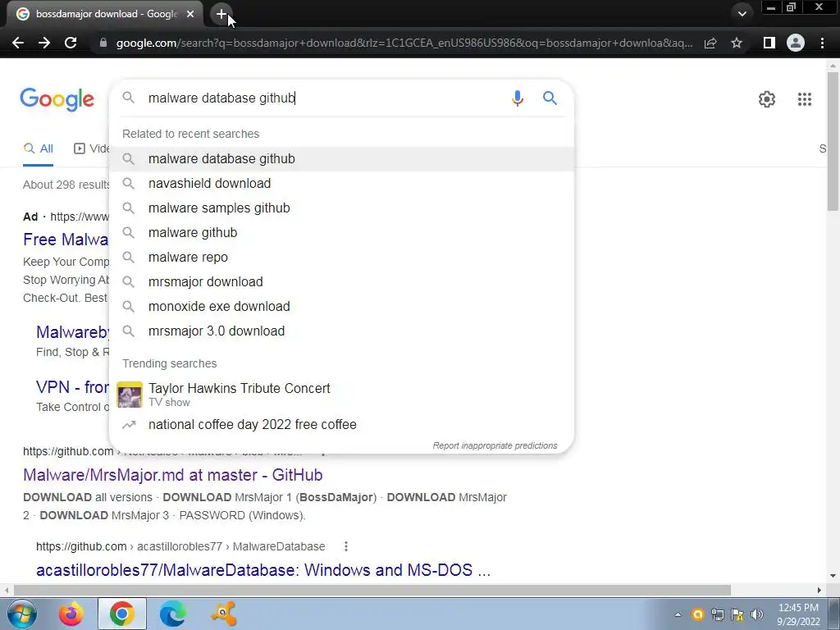840x630 pixels.
Task: Switch to the All results tab
Action: pyautogui.click(x=38, y=149)
